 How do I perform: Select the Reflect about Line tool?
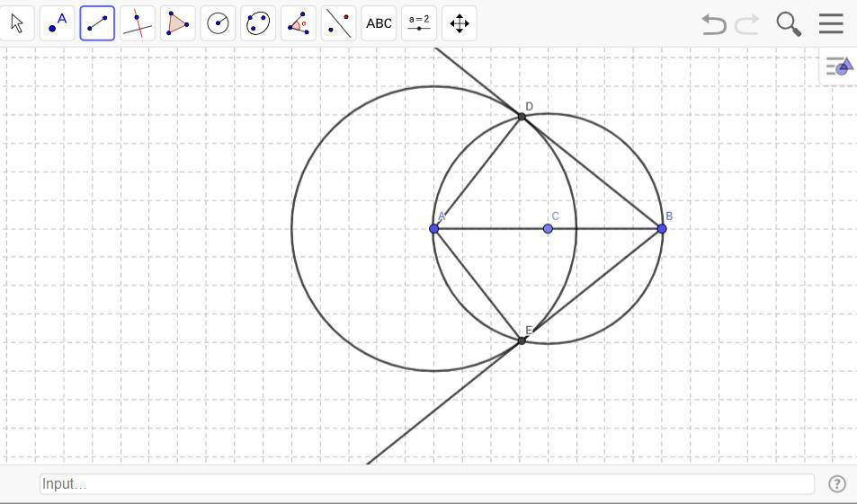[338, 23]
